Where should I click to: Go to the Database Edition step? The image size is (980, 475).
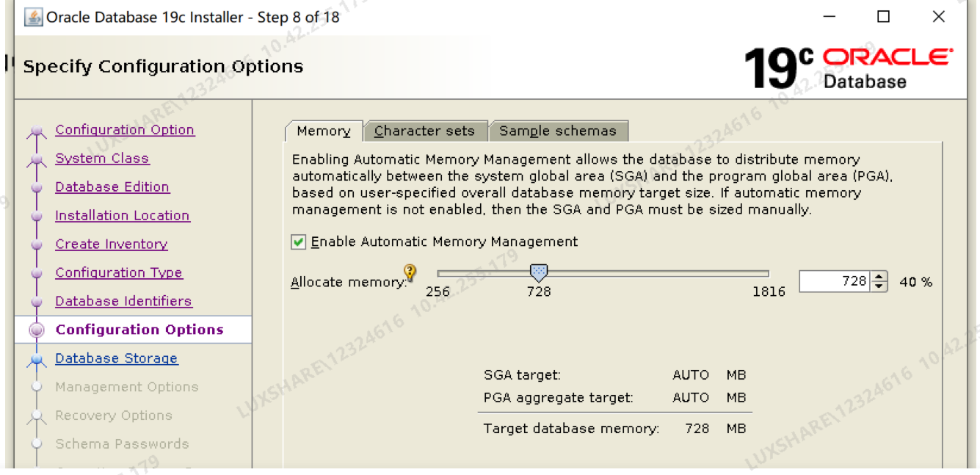tap(112, 187)
